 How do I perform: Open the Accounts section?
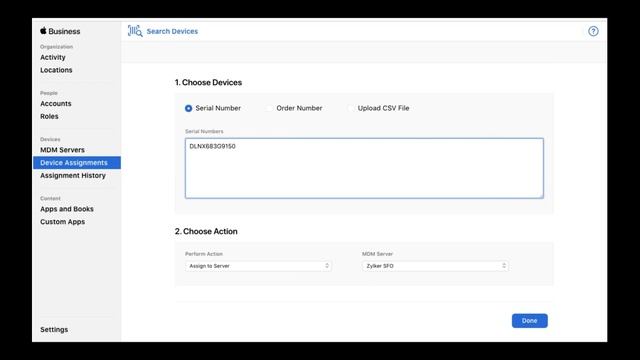(56, 104)
